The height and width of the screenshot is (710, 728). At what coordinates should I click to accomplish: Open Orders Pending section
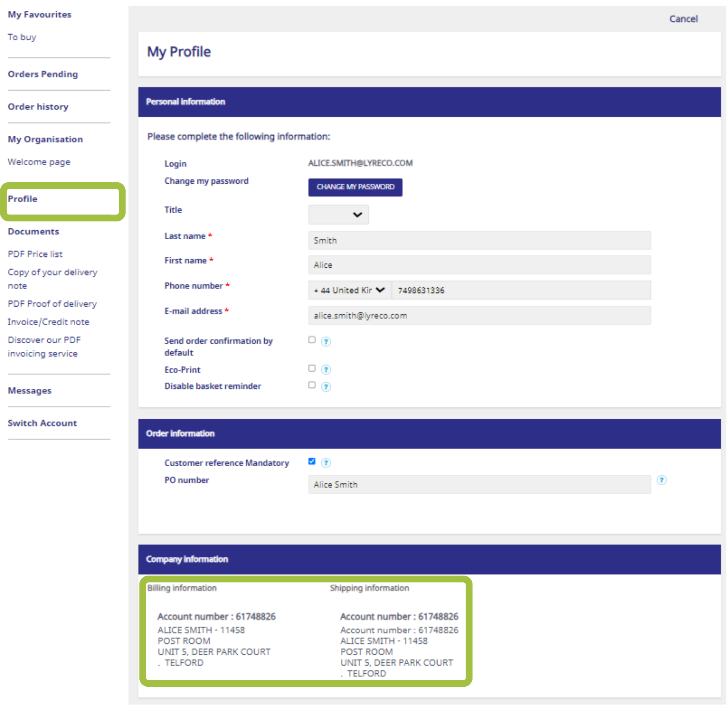point(43,74)
